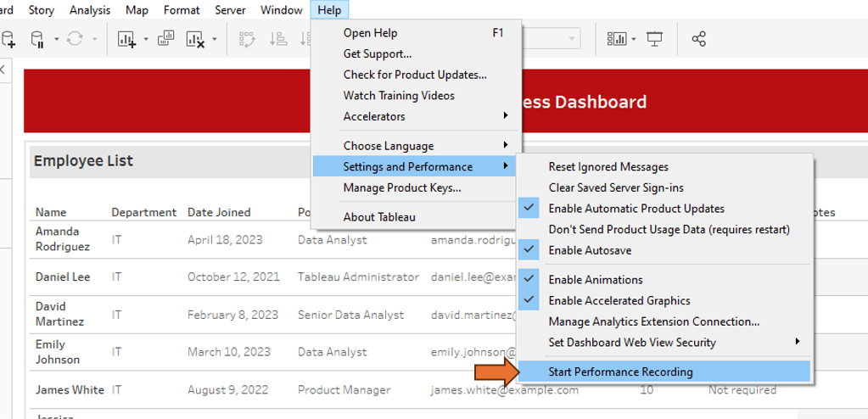Open Manage Product Keys dialog

416,187
